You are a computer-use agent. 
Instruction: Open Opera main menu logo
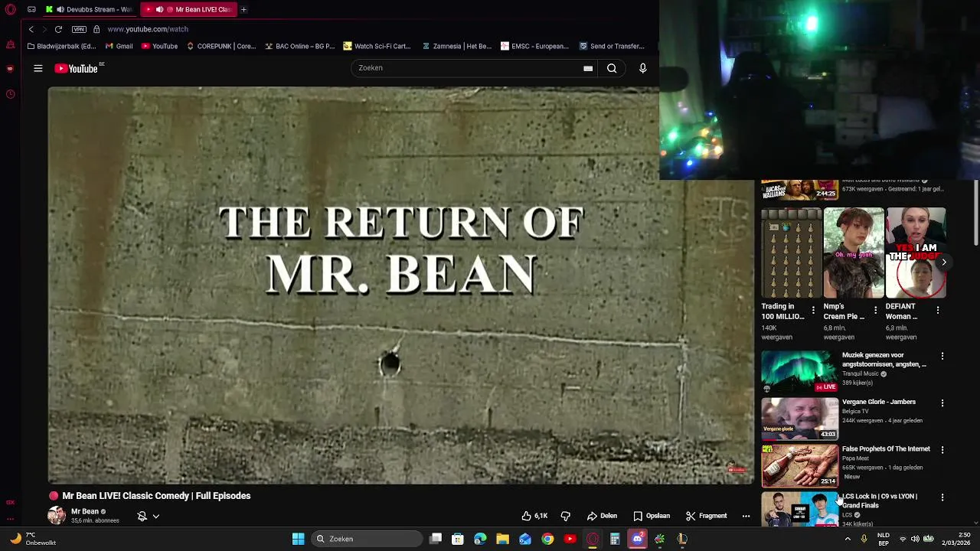[x=10, y=9]
